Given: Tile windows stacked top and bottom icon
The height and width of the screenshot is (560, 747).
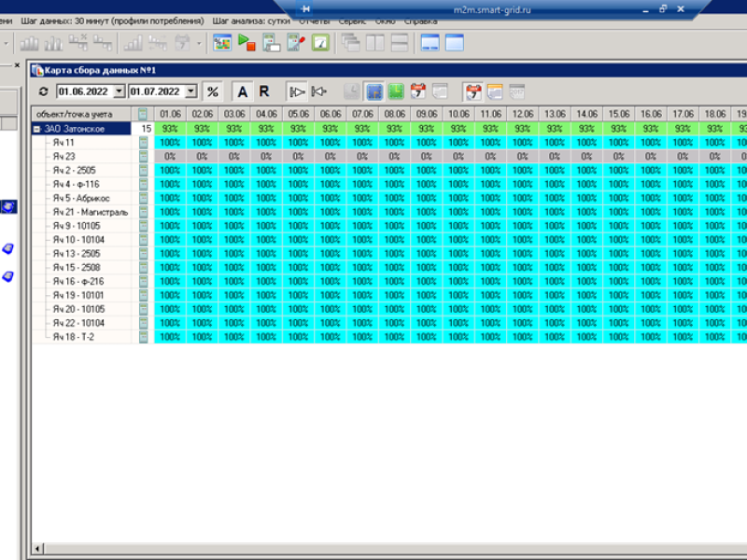Looking at the screenshot, I should [x=400, y=43].
